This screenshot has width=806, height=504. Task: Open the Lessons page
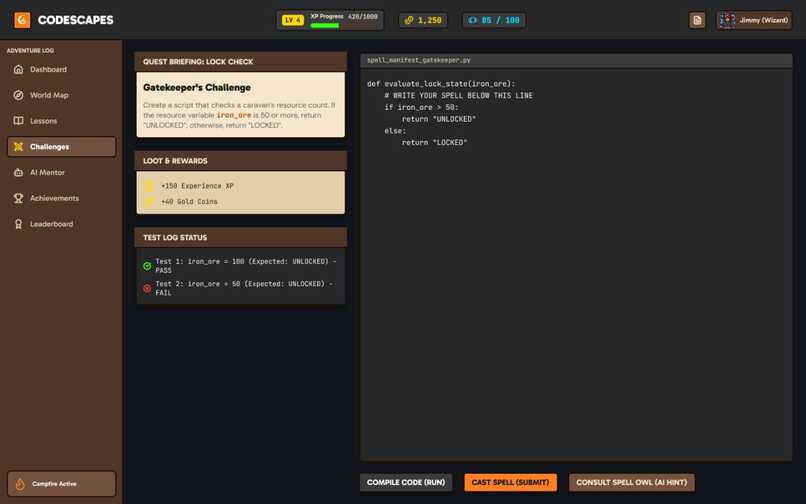[62, 121]
